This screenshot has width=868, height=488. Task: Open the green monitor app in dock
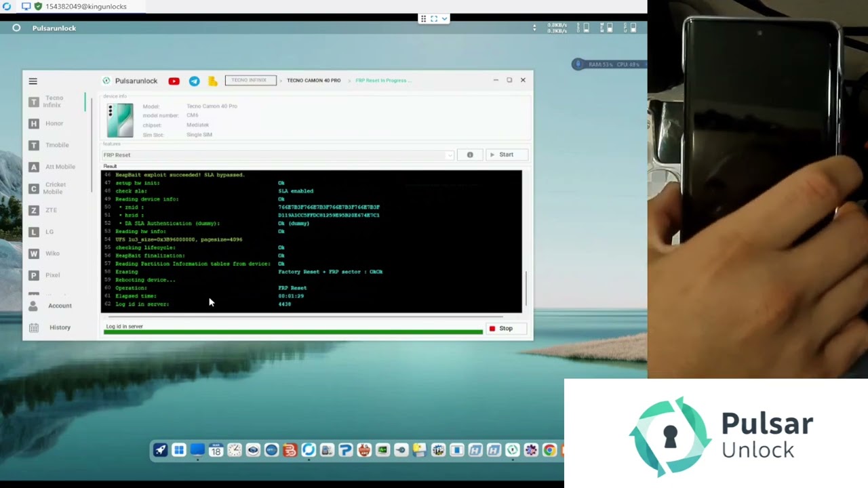click(x=382, y=450)
